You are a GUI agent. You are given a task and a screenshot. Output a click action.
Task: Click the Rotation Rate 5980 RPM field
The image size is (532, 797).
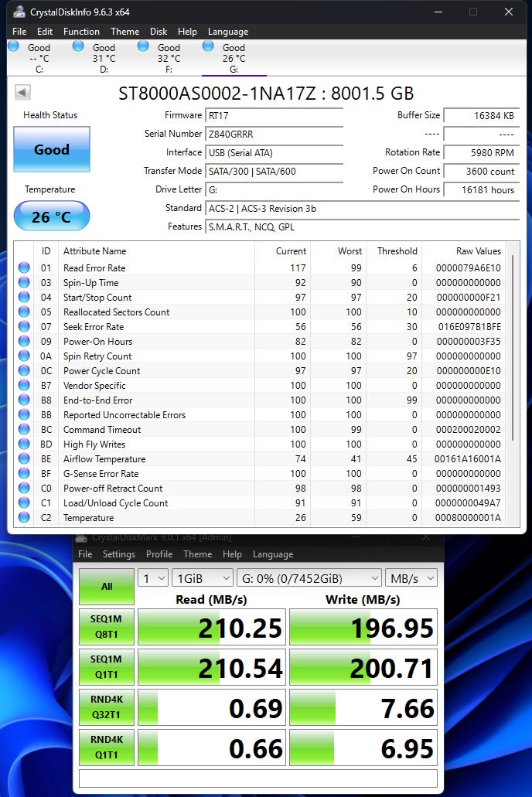[481, 152]
